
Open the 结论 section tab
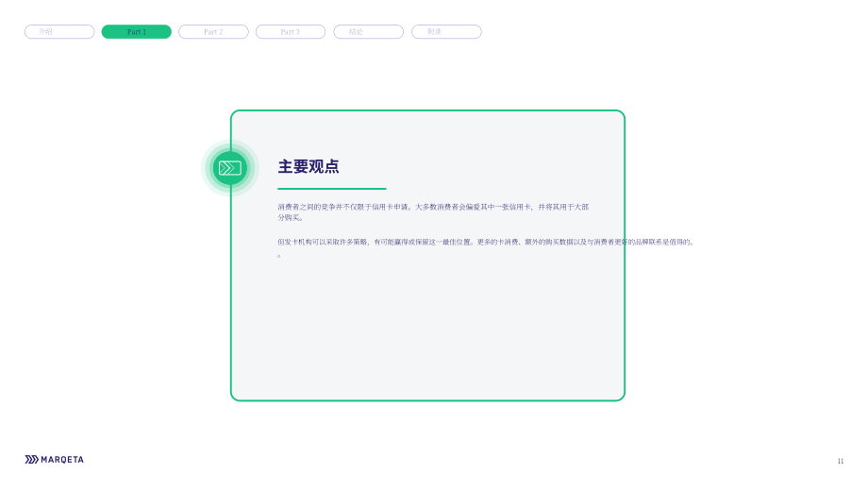(x=368, y=31)
